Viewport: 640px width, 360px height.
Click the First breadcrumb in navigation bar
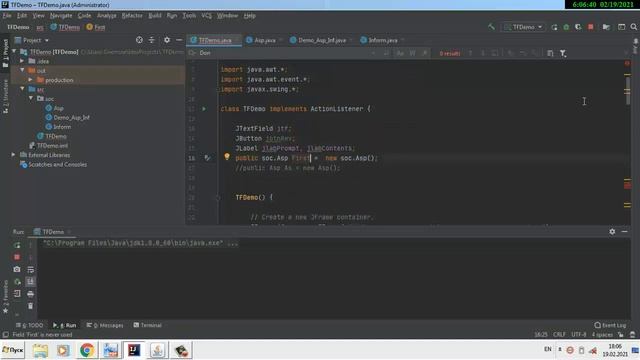pyautogui.click(x=96, y=27)
